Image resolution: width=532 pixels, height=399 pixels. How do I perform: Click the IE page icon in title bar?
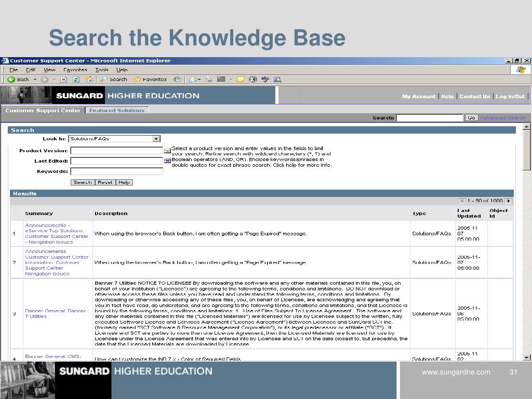[5, 61]
